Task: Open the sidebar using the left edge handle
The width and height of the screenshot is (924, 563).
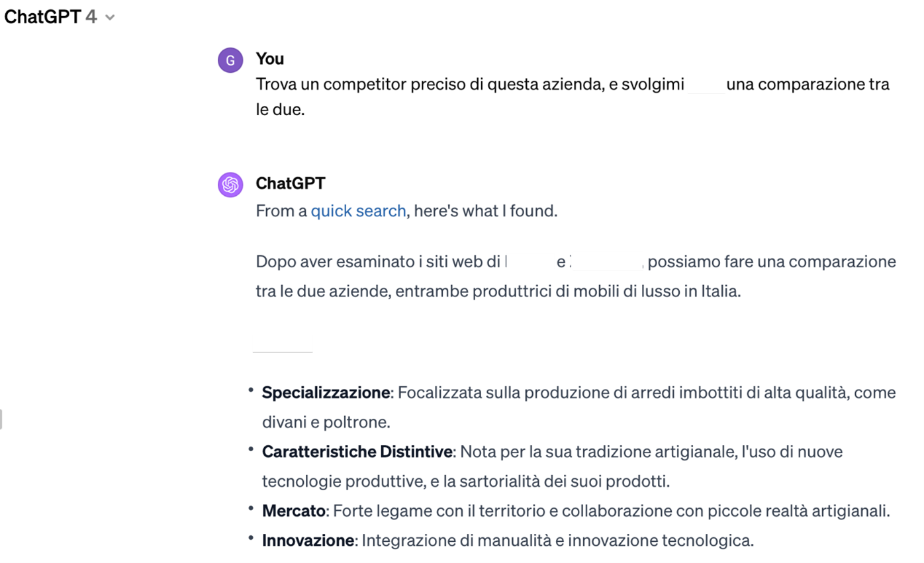Action: [1, 419]
